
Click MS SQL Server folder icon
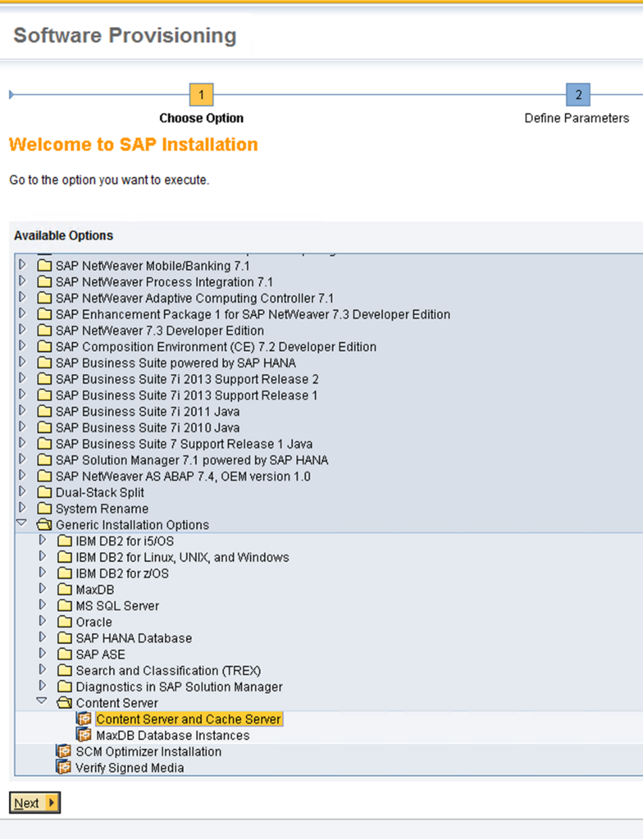tap(65, 605)
